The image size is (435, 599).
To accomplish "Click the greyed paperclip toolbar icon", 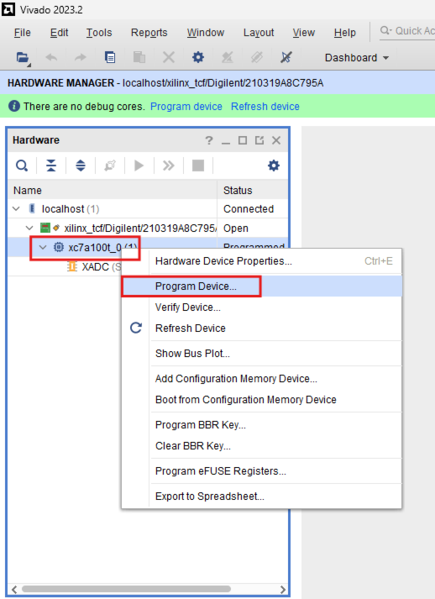I will [257, 57].
